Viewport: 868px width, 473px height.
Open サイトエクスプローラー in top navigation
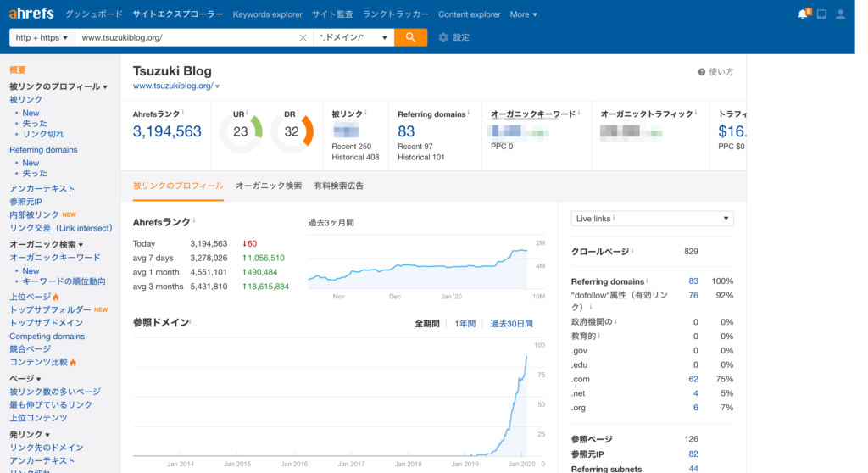click(x=178, y=14)
